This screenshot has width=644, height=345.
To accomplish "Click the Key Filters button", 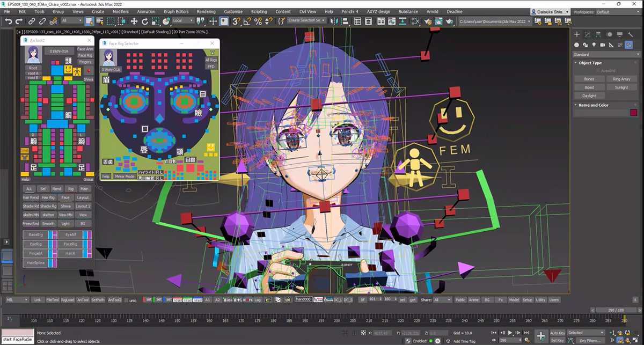I will click(590, 340).
